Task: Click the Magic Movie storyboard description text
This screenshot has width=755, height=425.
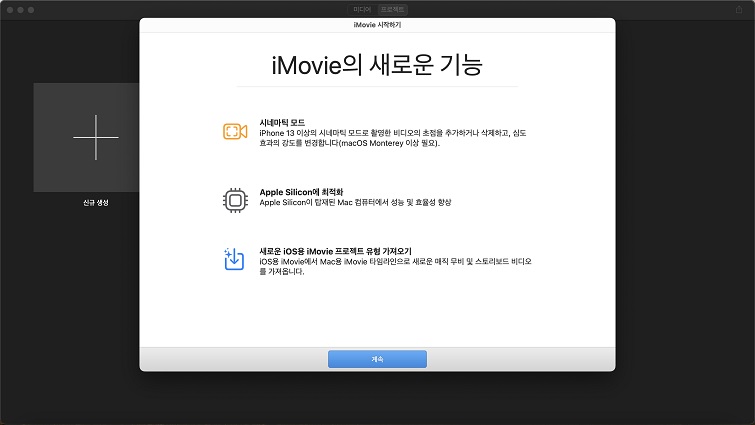Action: pos(395,266)
